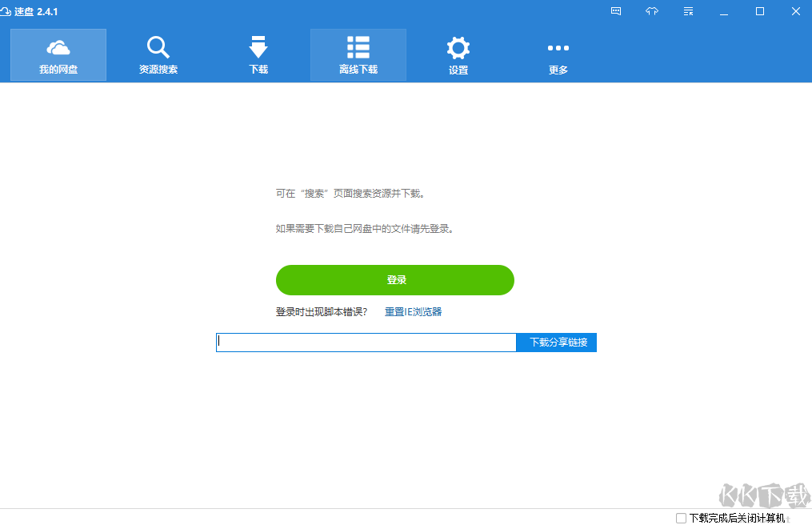The width and height of the screenshot is (812, 525).
Task: Open the 资源搜索 tab
Action: 158,54
